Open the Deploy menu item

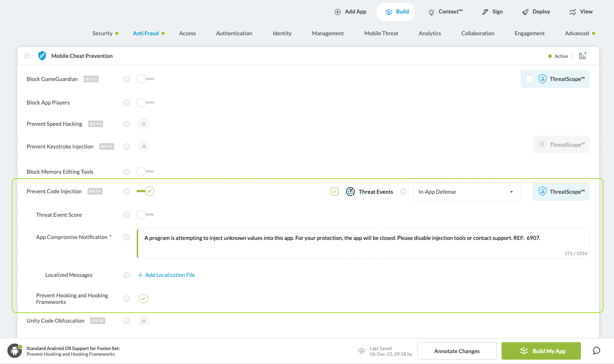click(x=536, y=12)
